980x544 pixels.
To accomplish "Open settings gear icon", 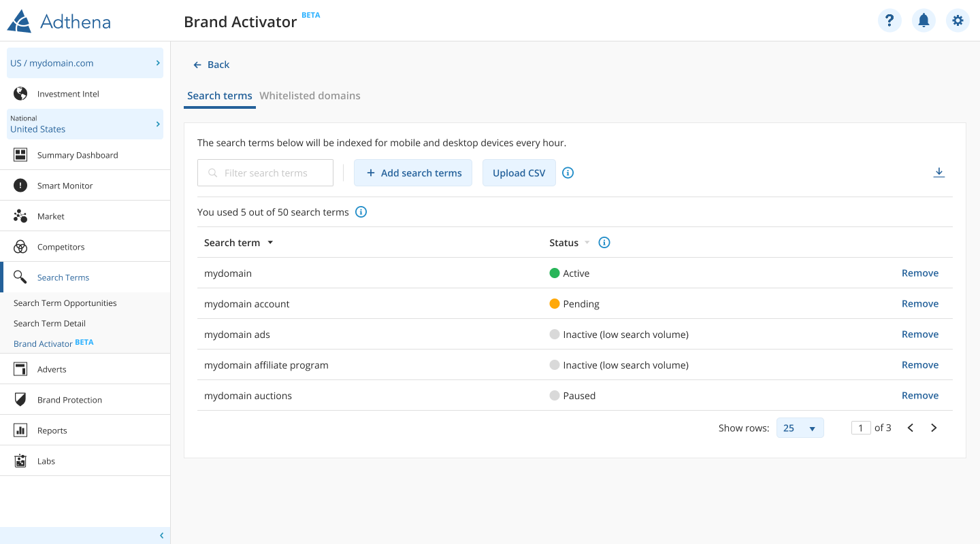I will tap(958, 20).
